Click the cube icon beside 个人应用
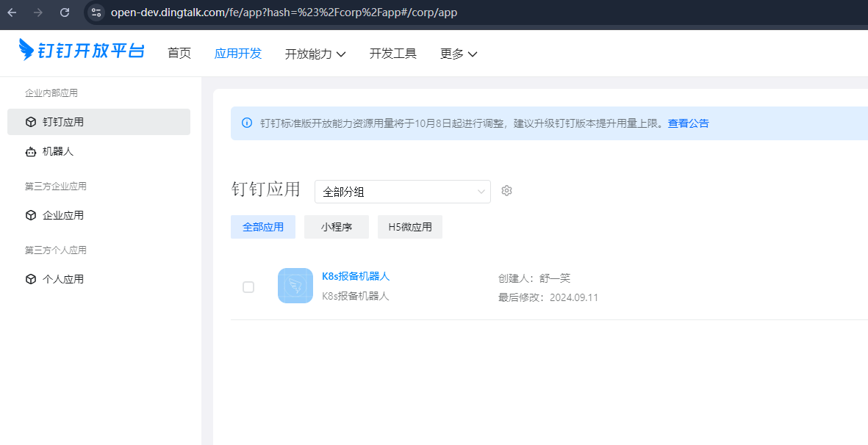Image resolution: width=868 pixels, height=445 pixels. pos(31,279)
